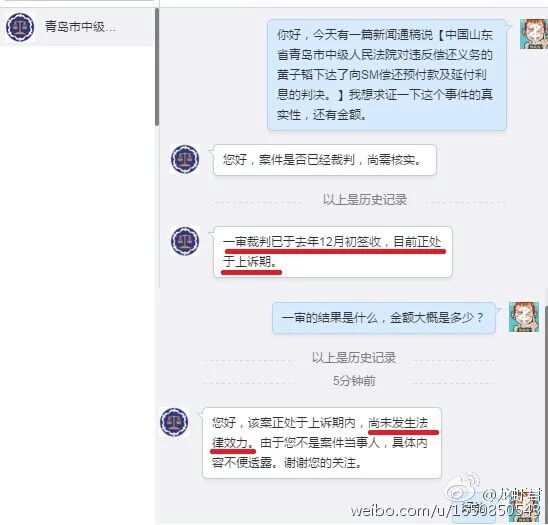Select the 青岛市中级 conversation in the sidebar
This screenshot has width=548, height=525.
pos(77,27)
